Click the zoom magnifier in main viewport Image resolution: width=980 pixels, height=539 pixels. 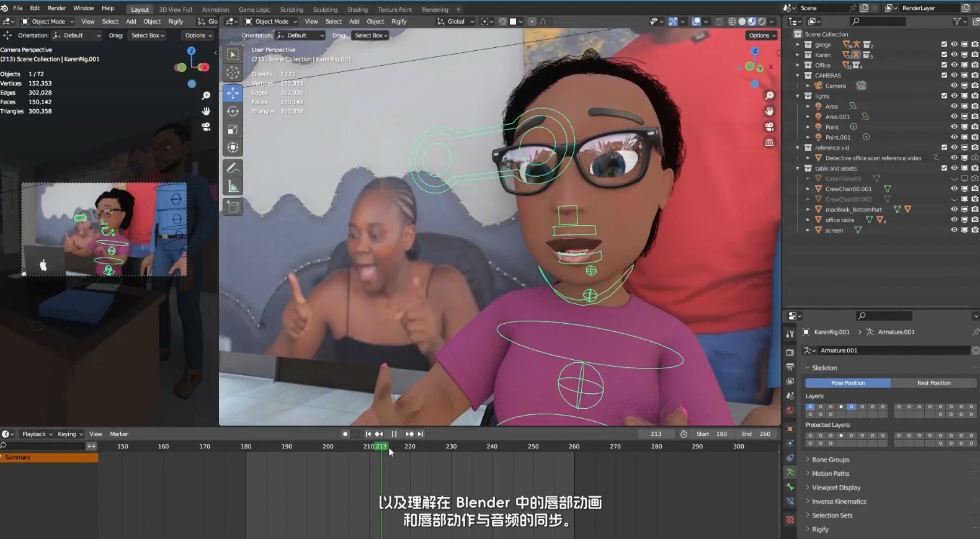coord(769,96)
